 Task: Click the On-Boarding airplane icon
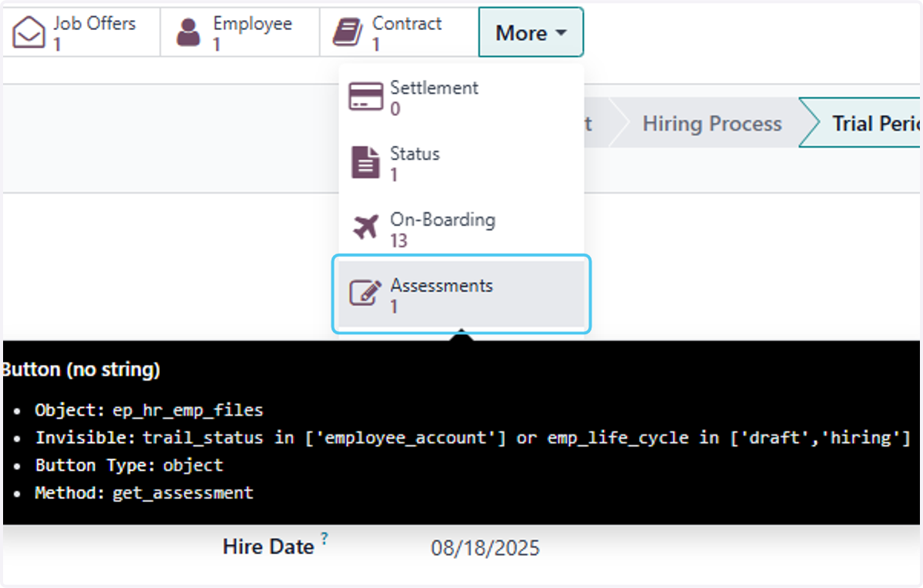[365, 228]
